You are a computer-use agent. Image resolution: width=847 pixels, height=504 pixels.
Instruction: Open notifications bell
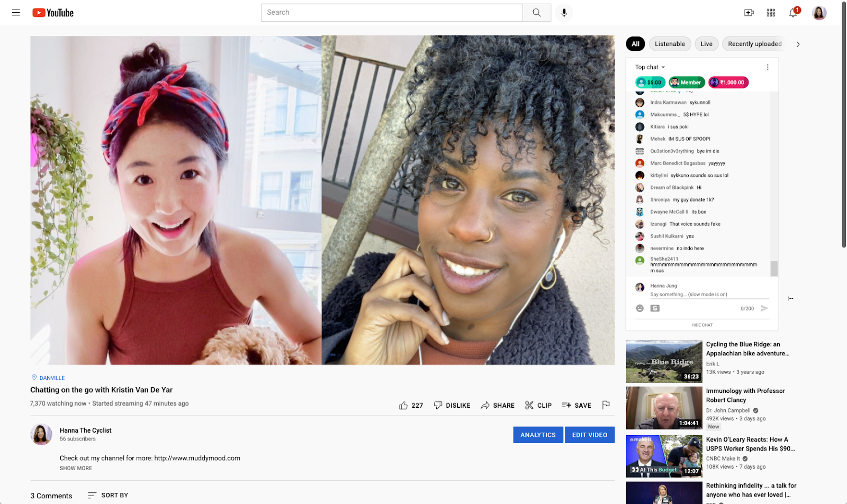[x=793, y=13]
